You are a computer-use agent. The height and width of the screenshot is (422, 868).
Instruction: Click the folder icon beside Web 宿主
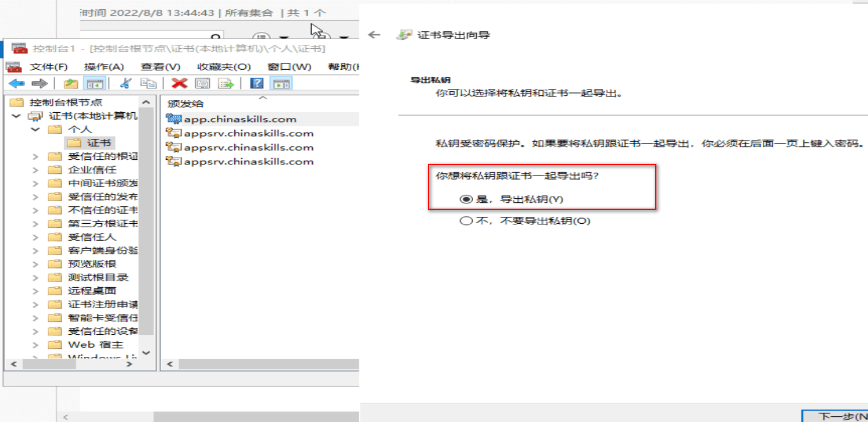(55, 345)
